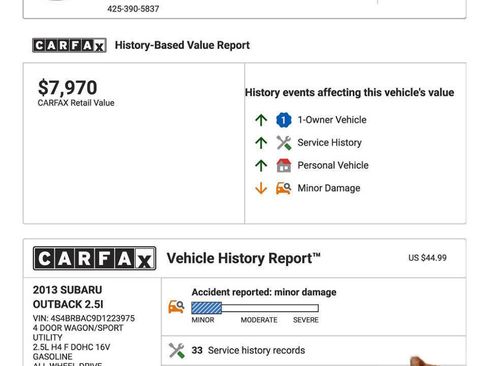Viewport: 488px width, 366px height.
Task: Click the orange down arrow beside Minor Damage
Action: pos(261,188)
